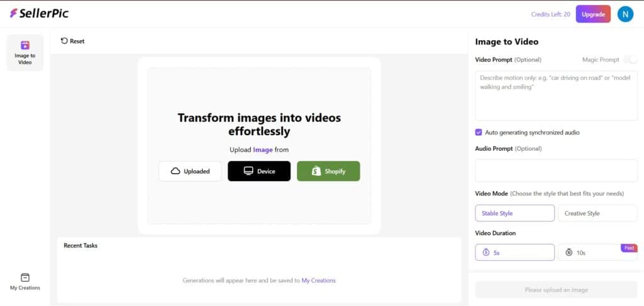Open My Creations in sidebar
Viewport: 644px width, 306px height.
[25, 282]
